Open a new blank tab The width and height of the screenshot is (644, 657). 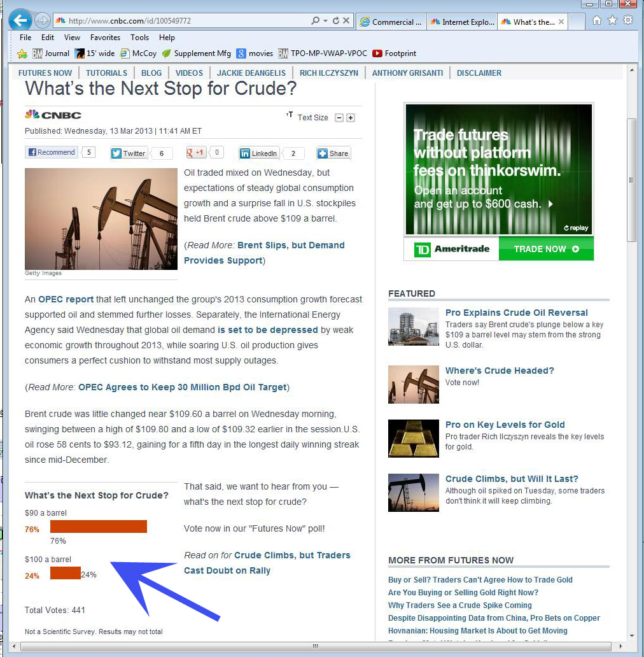(577, 22)
